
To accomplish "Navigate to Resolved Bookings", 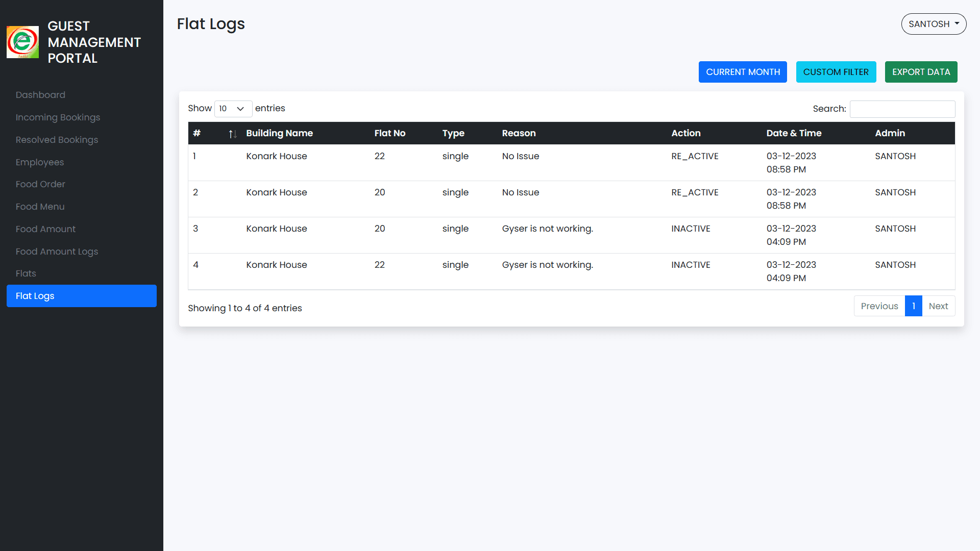I will [x=57, y=139].
